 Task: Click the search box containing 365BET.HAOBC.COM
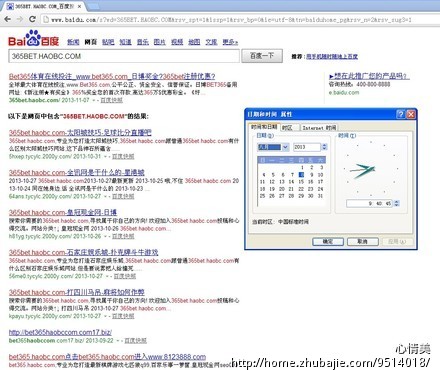(x=124, y=56)
